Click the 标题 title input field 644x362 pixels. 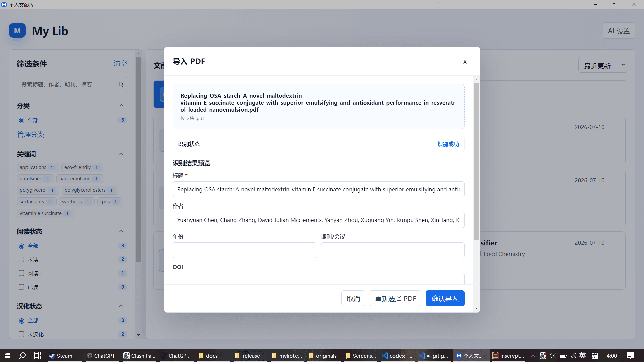318,189
